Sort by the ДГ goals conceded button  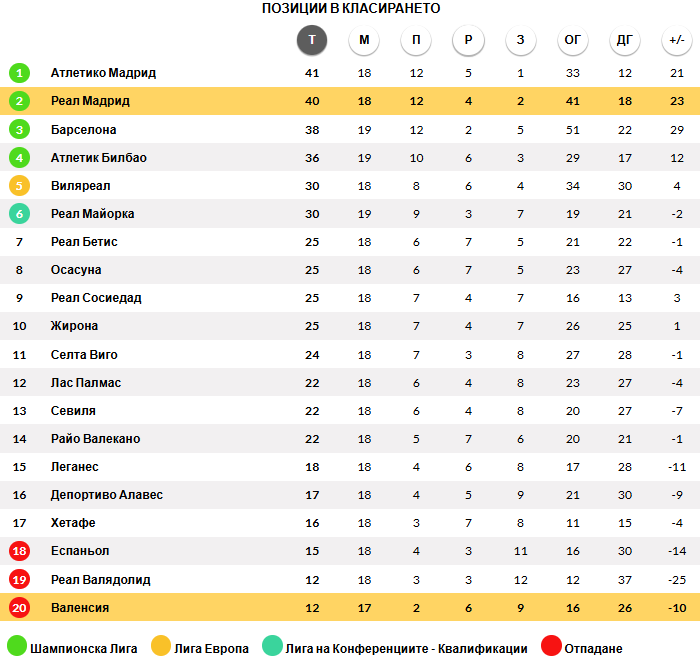click(625, 40)
